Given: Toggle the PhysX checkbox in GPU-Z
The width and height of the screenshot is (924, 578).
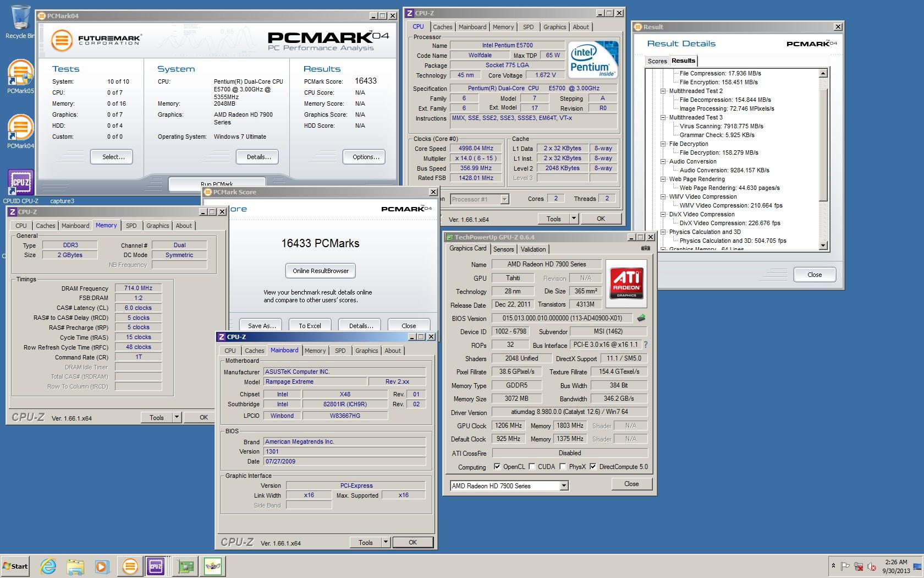Looking at the screenshot, I should pyautogui.click(x=563, y=466).
